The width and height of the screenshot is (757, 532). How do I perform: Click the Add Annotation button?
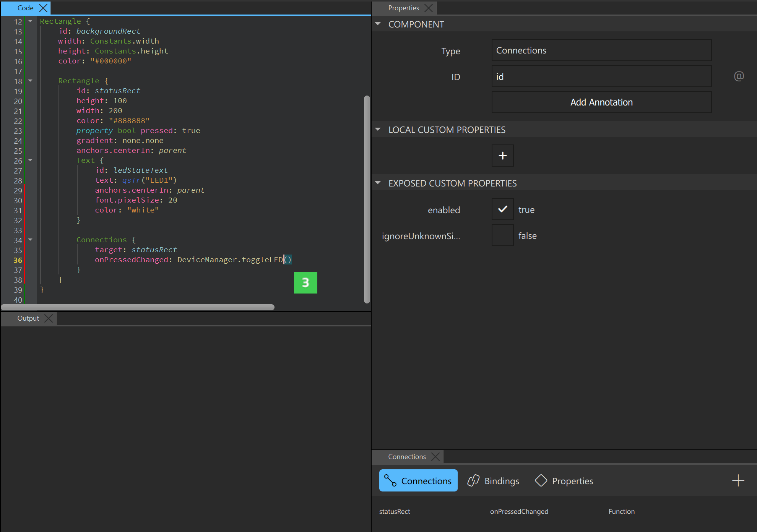coord(601,102)
